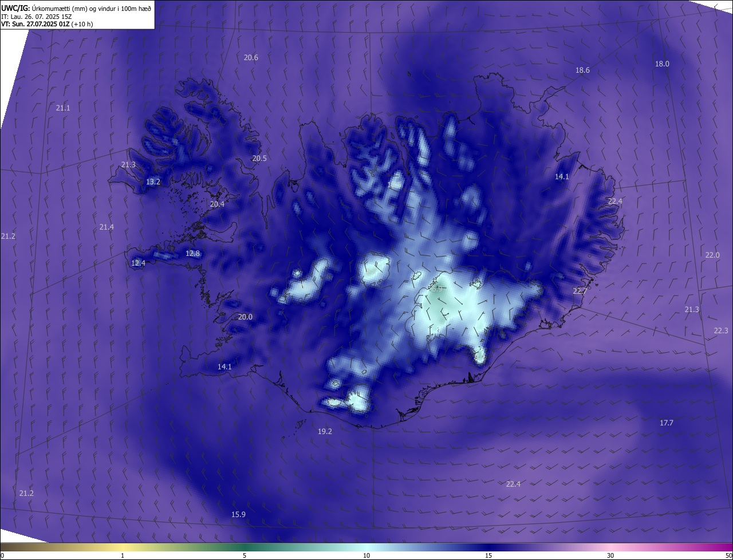This screenshot has height=560, width=733.
Task: Click the 21.1 value label
Action: click(x=63, y=108)
